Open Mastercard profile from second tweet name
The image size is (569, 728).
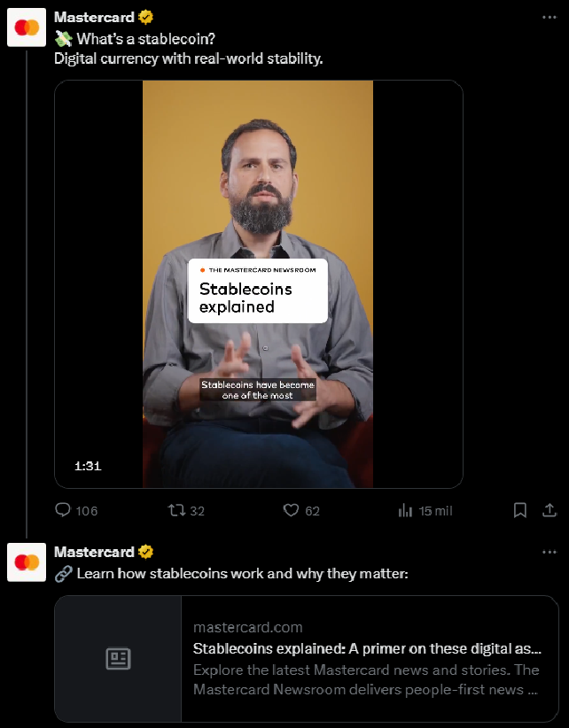[94, 553]
